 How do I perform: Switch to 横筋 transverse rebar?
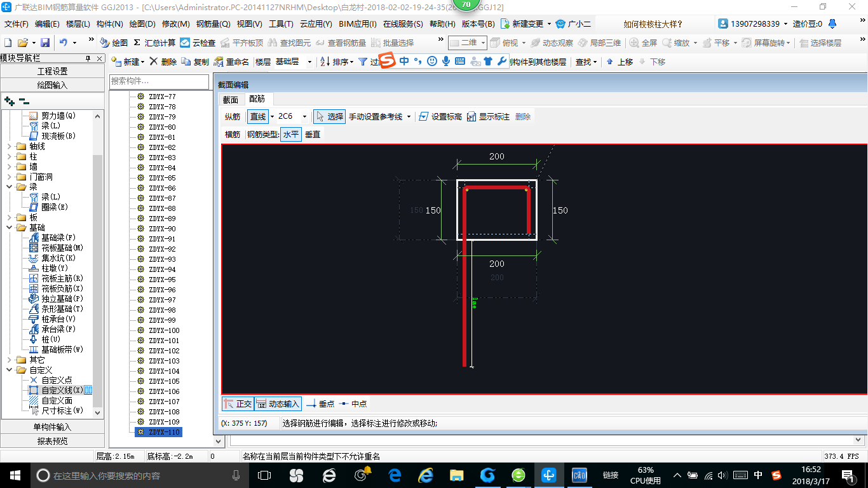coord(233,134)
